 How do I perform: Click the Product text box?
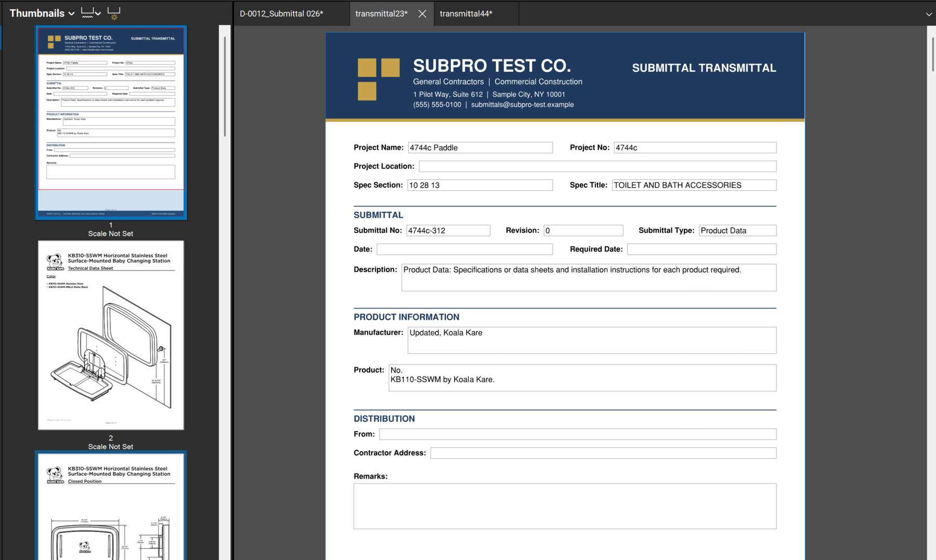[x=582, y=378]
